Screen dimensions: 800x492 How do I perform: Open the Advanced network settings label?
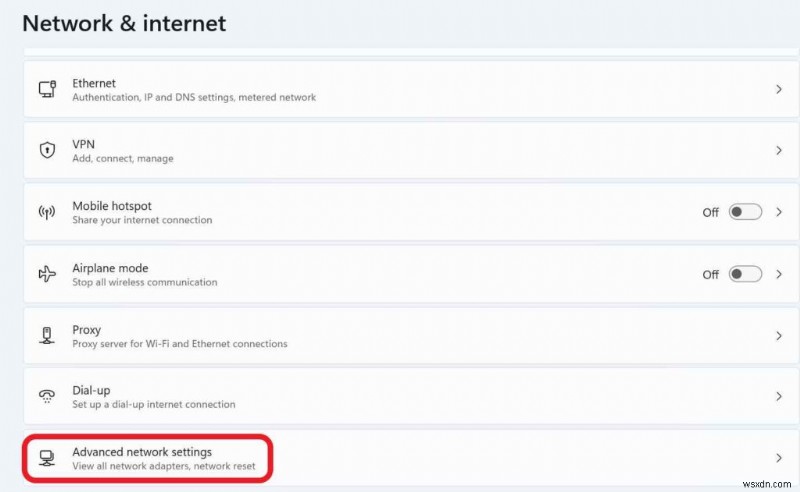(142, 452)
